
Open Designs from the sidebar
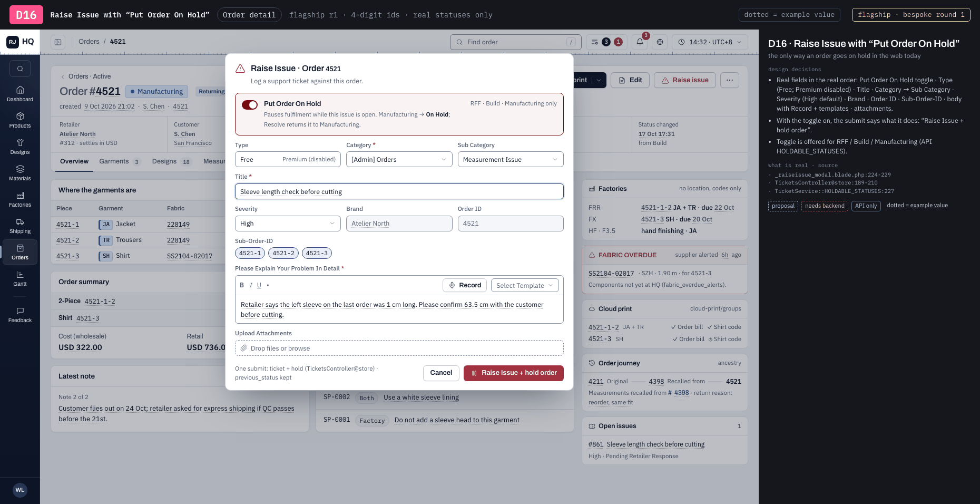(x=20, y=146)
